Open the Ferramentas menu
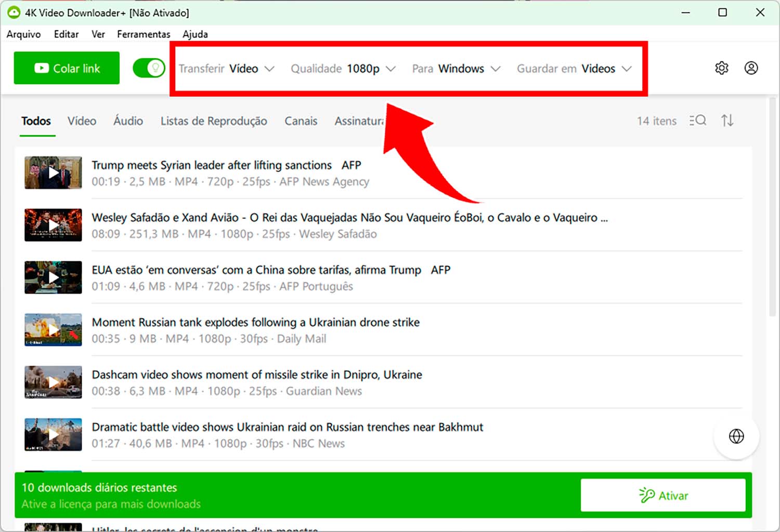 pyautogui.click(x=144, y=34)
